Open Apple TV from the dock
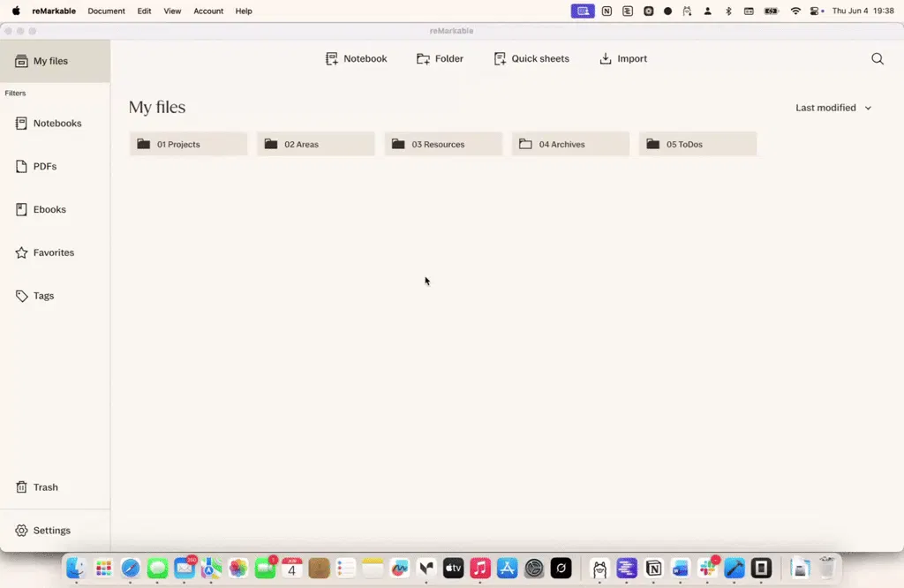 (453, 569)
